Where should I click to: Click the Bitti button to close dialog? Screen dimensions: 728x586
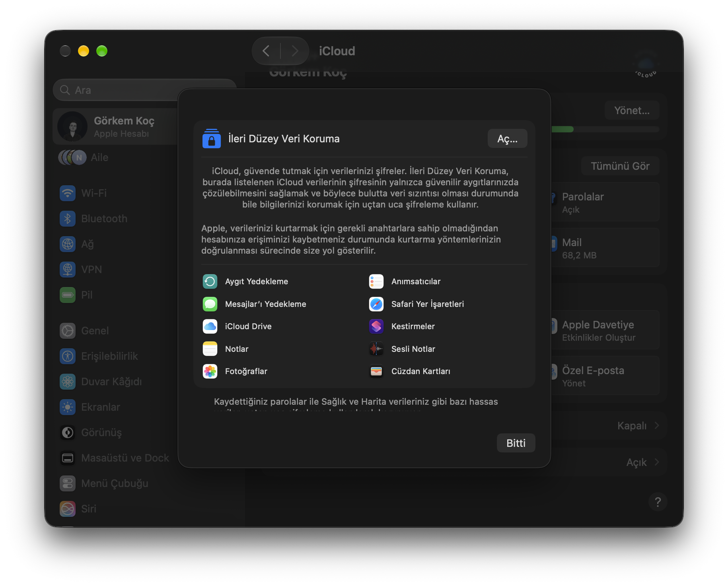(x=516, y=443)
